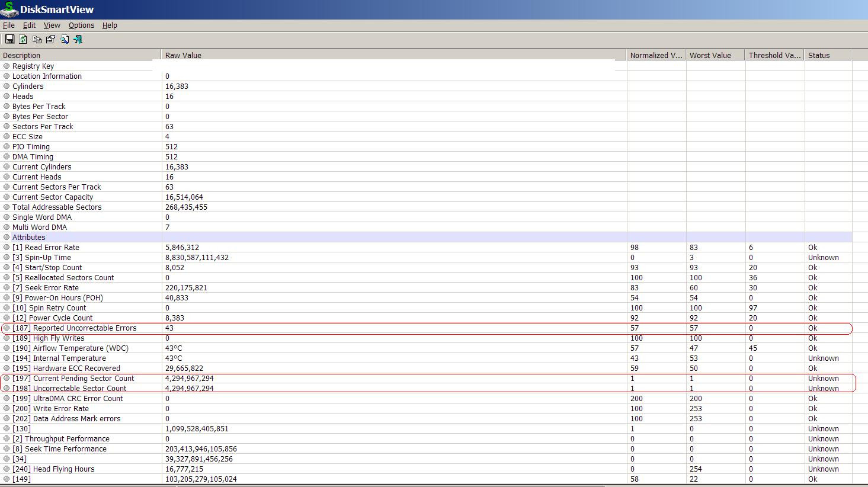This screenshot has width=868, height=487.
Task: Click the bullet icon beside [5] Reallocated Sectors Count
Action: [7, 277]
